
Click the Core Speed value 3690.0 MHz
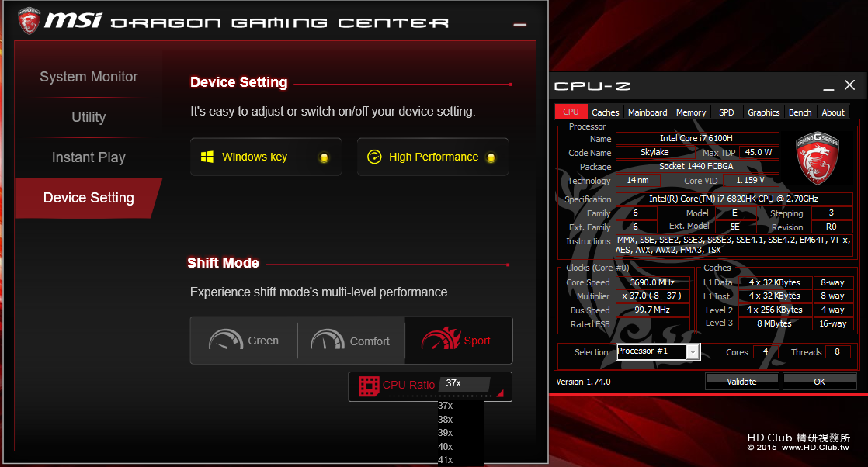tap(653, 282)
